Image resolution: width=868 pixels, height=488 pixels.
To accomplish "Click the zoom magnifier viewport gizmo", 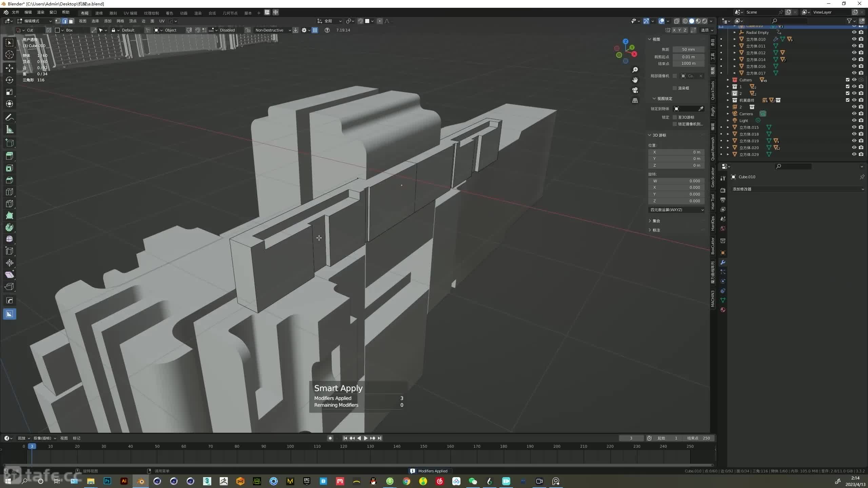I will (635, 70).
